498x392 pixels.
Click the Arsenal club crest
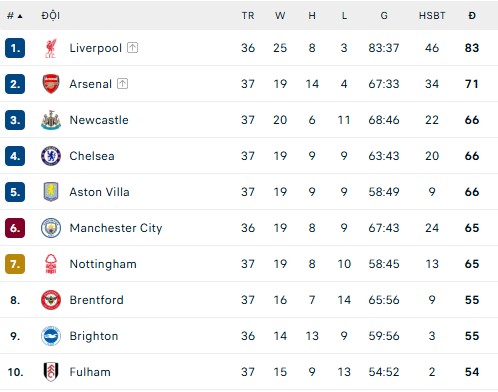pos(51,84)
